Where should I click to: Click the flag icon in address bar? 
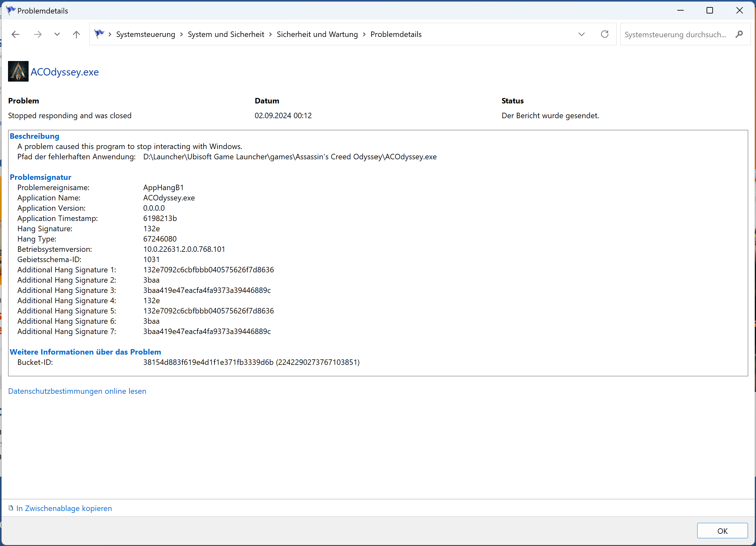point(99,34)
